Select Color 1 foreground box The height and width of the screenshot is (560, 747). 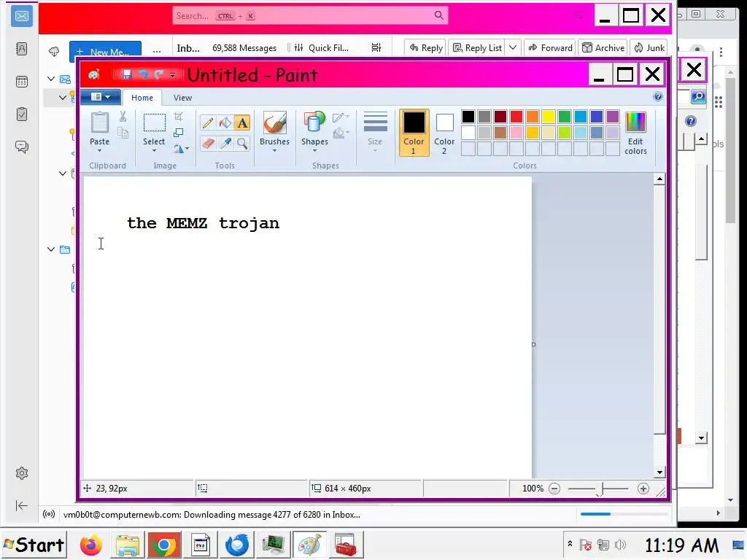pyautogui.click(x=414, y=133)
